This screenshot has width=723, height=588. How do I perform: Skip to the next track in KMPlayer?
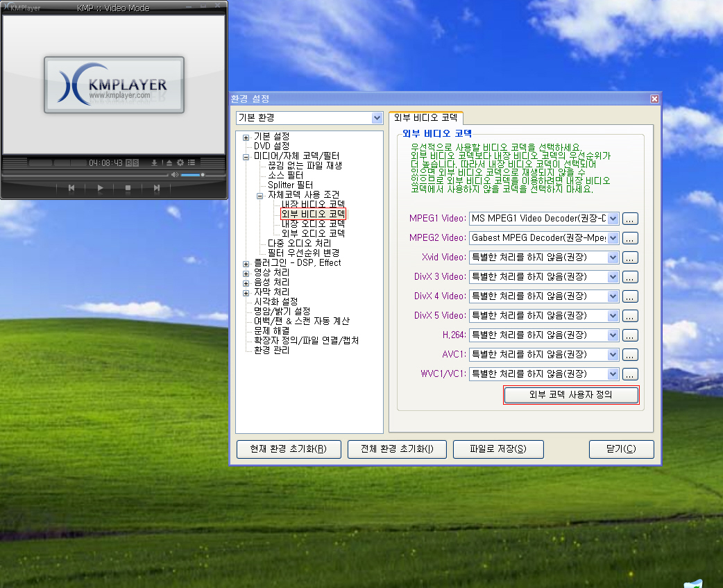(x=156, y=188)
